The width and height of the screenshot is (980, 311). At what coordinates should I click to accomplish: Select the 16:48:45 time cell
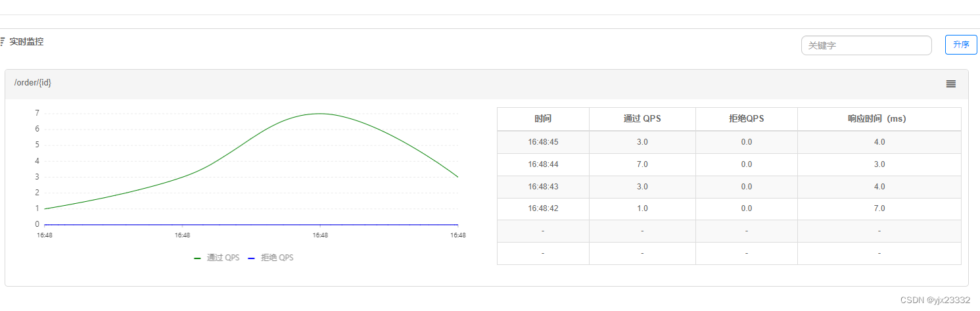click(543, 142)
